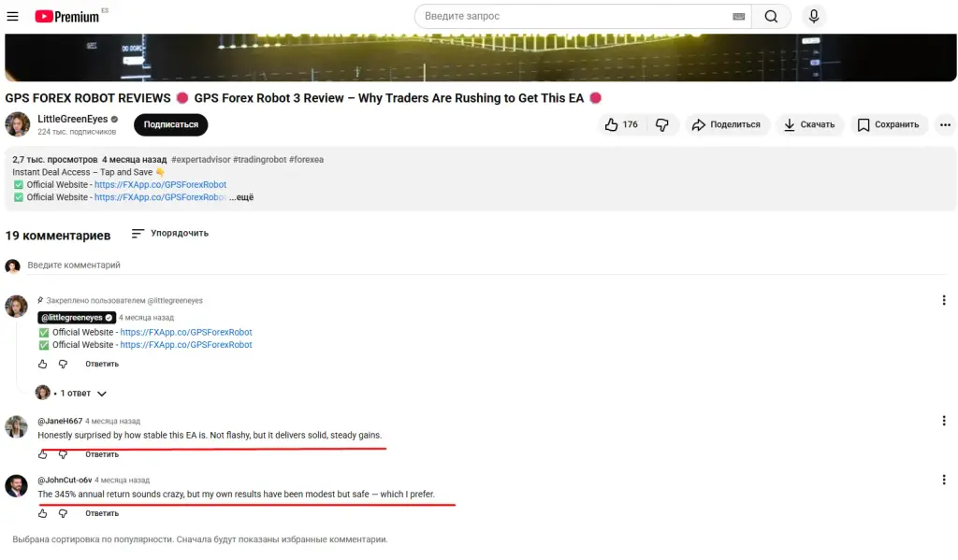Image resolution: width=958 pixels, height=560 pixels.
Task: Focus the Введите комментарий field
Action: [x=486, y=265]
